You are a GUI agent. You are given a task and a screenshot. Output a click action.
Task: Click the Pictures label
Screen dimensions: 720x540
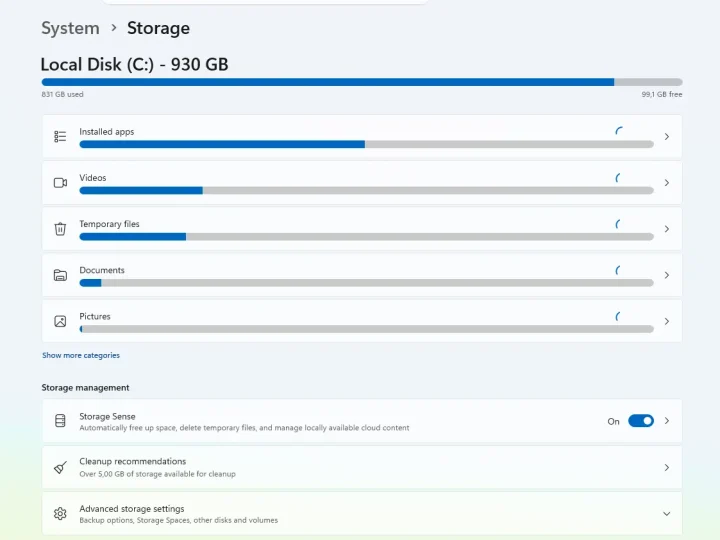coord(95,316)
